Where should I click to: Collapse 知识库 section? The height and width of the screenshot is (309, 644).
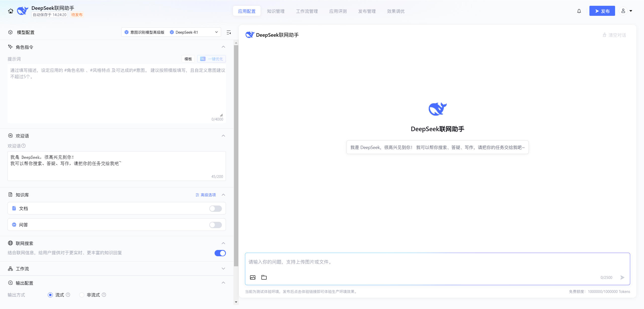(x=223, y=195)
